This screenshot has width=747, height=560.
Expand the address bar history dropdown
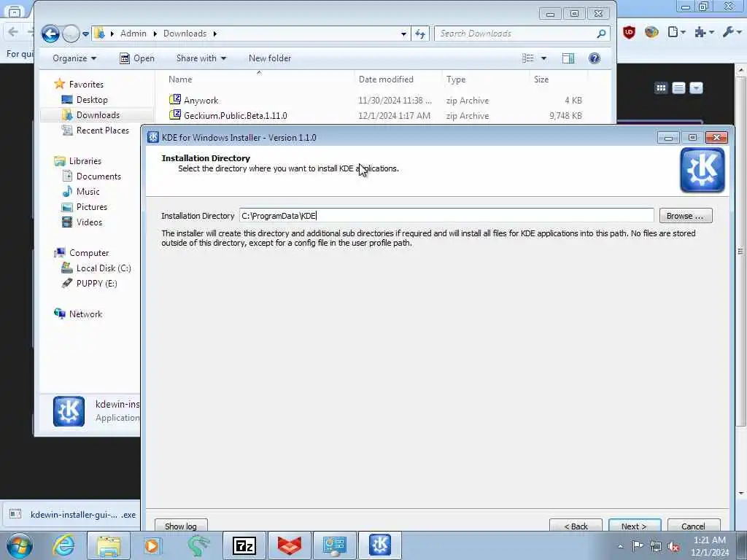(x=403, y=34)
